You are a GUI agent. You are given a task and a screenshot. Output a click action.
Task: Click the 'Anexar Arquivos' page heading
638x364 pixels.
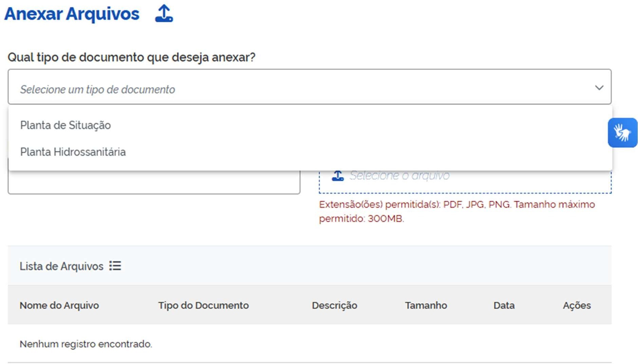72,14
